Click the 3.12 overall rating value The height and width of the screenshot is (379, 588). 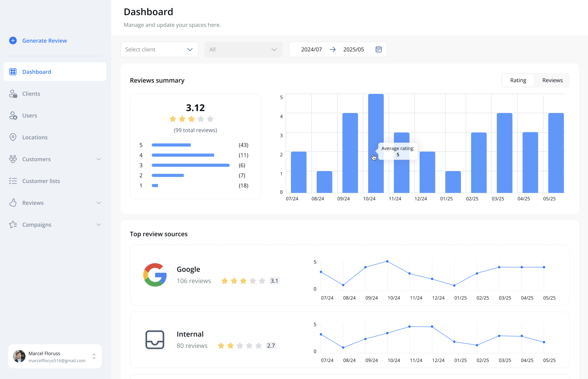point(195,107)
